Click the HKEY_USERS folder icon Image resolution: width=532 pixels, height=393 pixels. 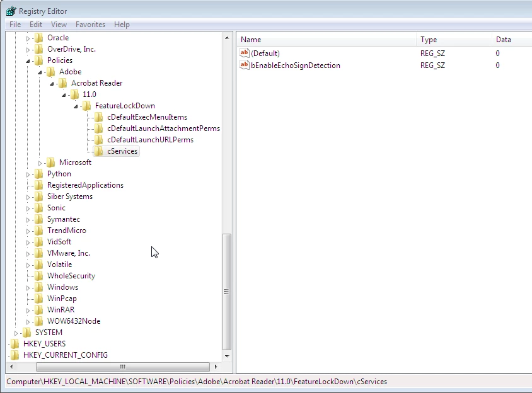[15, 344]
